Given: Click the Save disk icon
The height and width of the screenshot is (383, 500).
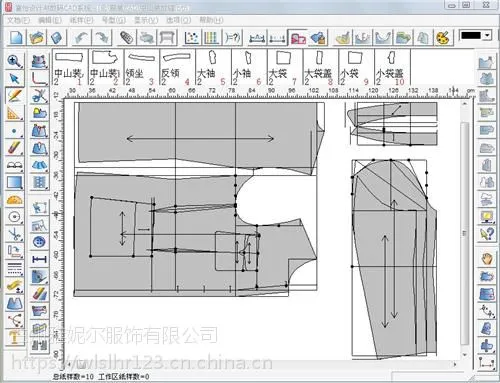Looking at the screenshot, I should pyautogui.click(x=57, y=37).
